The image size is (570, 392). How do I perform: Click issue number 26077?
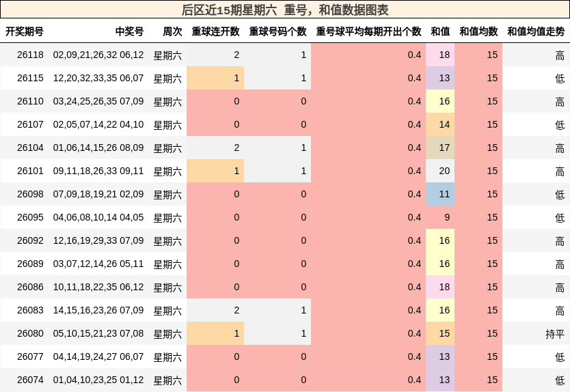(30, 357)
